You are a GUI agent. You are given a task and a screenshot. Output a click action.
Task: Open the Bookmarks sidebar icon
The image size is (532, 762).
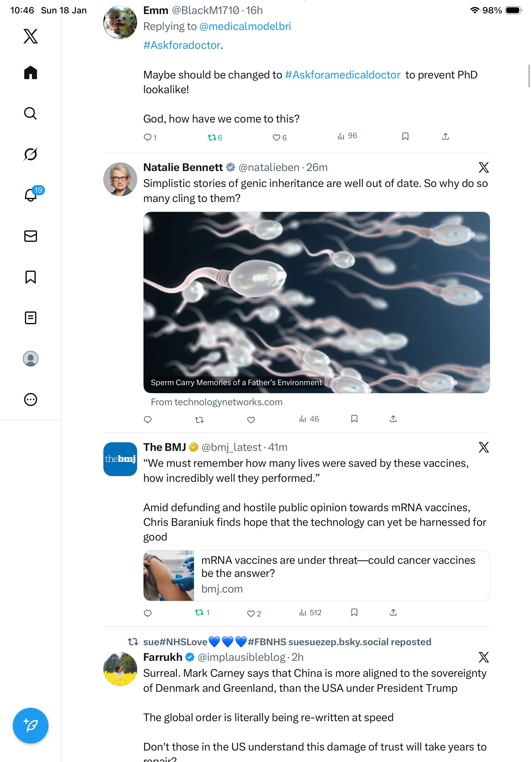(31, 277)
